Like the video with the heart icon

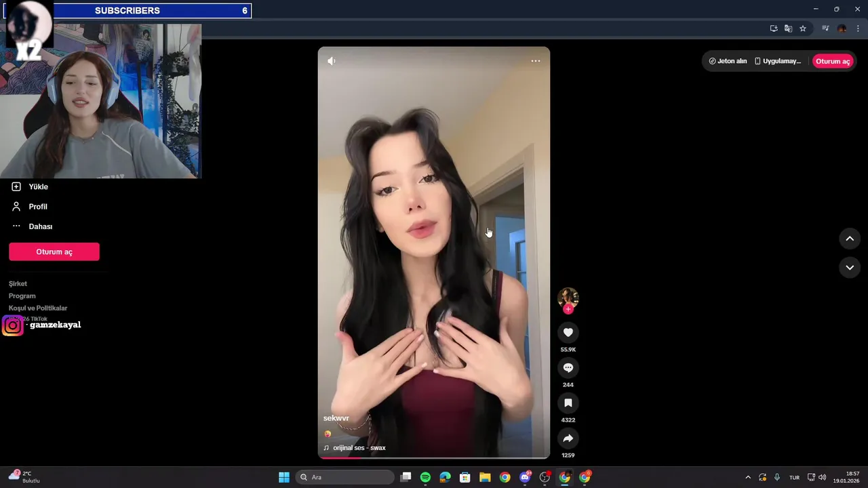568,332
